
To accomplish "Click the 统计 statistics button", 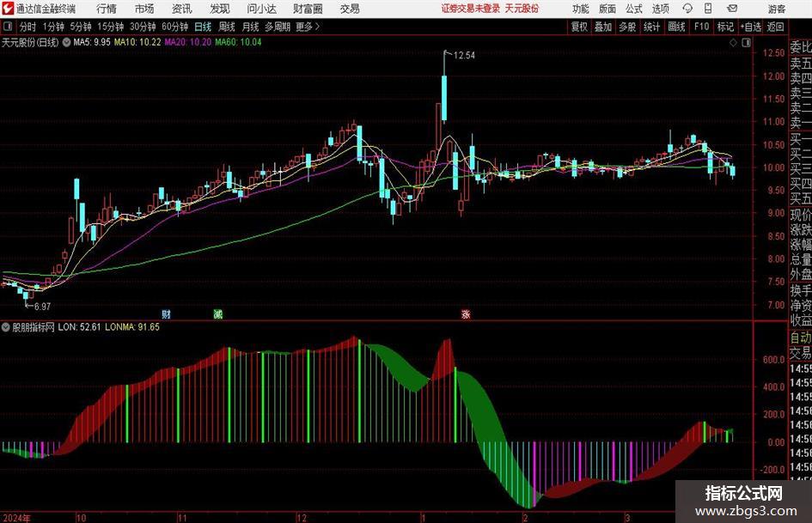I will coord(651,27).
